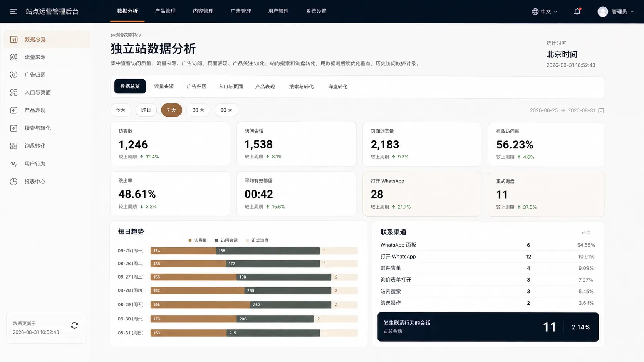Screen dimensions: 644x362
Task: Refresh data with the reload icon
Action: [74, 325]
